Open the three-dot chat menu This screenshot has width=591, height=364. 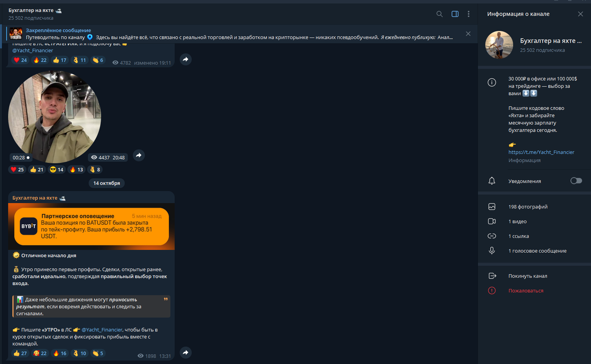(468, 14)
